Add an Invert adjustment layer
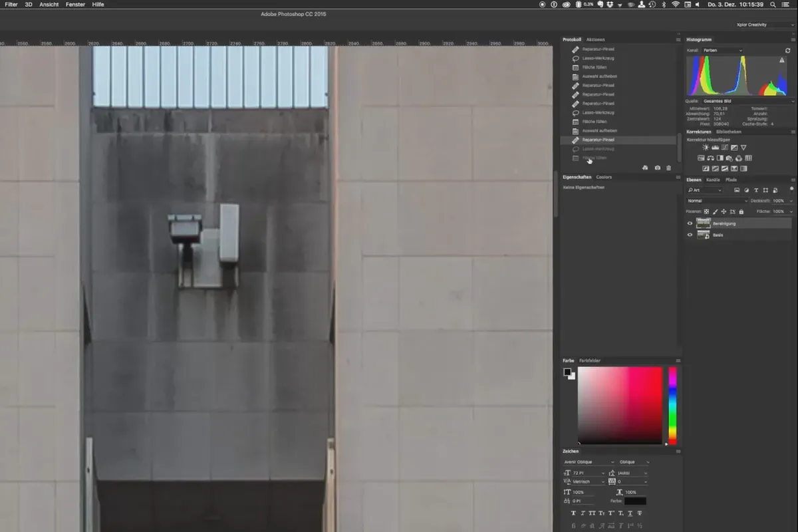Viewport: 798px width, 532px height. click(706, 169)
